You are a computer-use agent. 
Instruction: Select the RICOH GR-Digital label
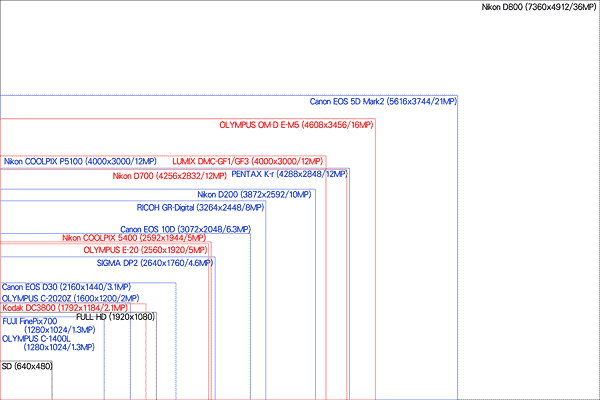point(200,207)
